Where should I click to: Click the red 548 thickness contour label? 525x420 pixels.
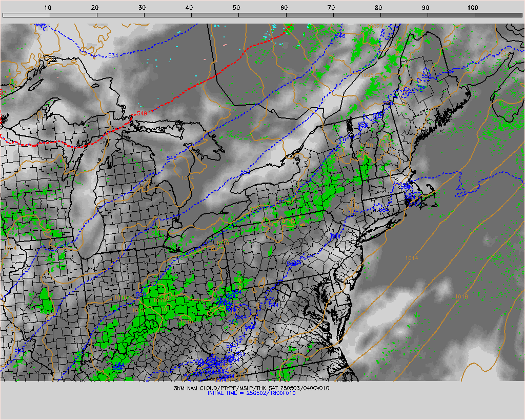[x=142, y=113]
